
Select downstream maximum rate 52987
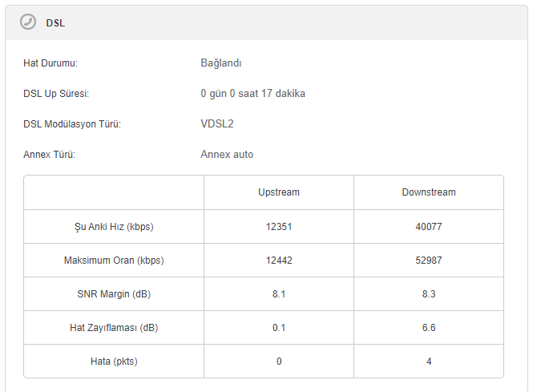click(429, 261)
